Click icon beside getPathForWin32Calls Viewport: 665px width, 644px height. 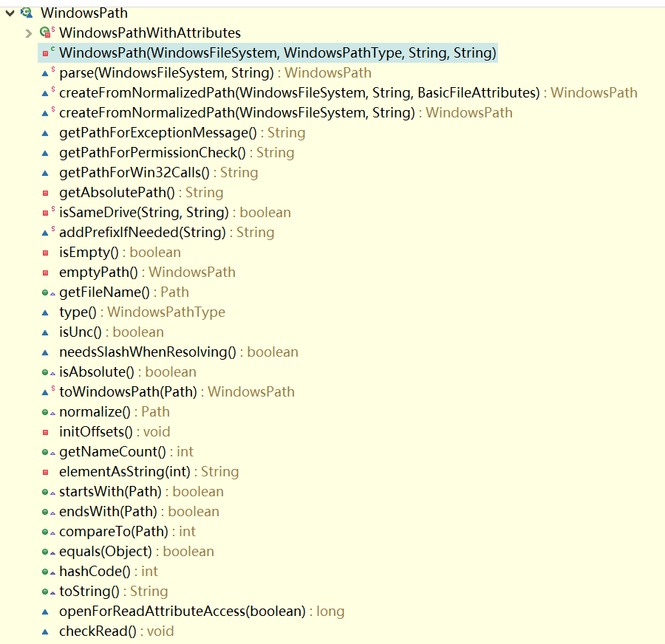[45, 173]
